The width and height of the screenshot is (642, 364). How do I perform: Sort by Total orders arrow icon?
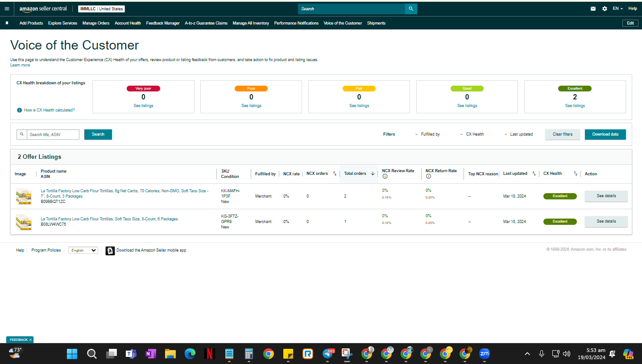pos(373,174)
